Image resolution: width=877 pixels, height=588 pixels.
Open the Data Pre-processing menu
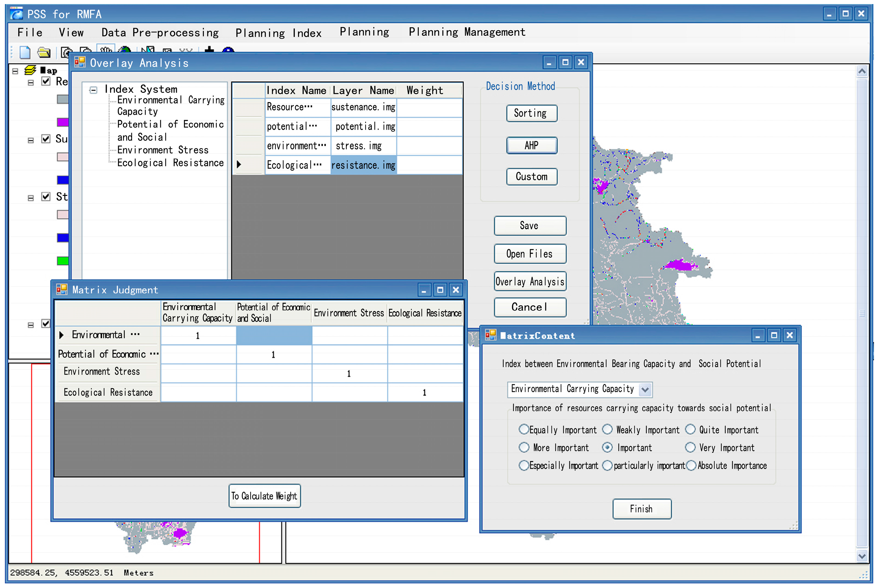(160, 33)
